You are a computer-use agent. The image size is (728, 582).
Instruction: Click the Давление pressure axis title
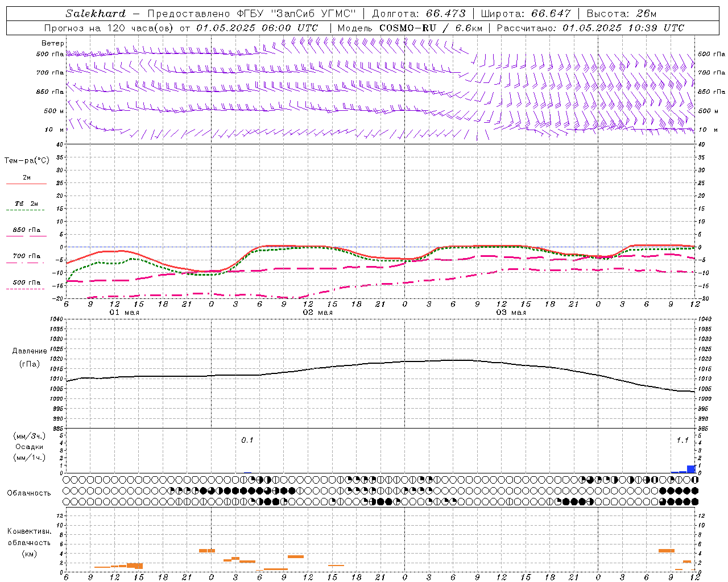(x=30, y=351)
